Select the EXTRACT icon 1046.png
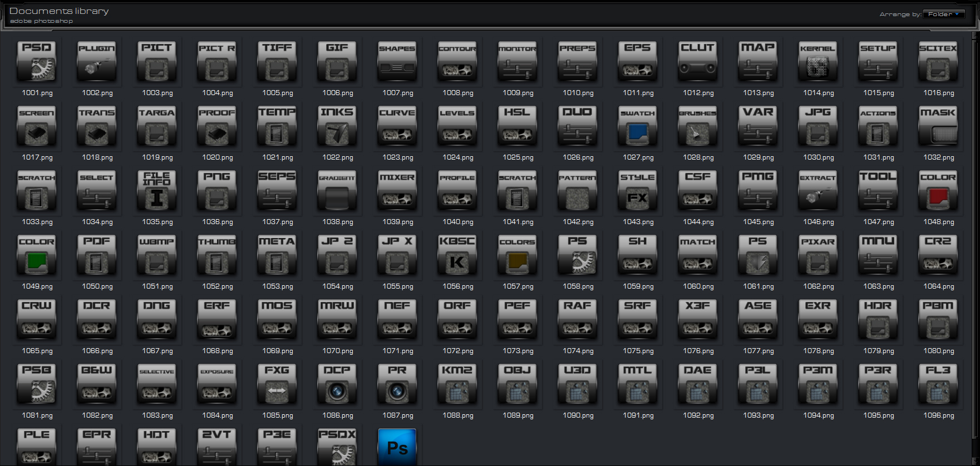 point(818,190)
